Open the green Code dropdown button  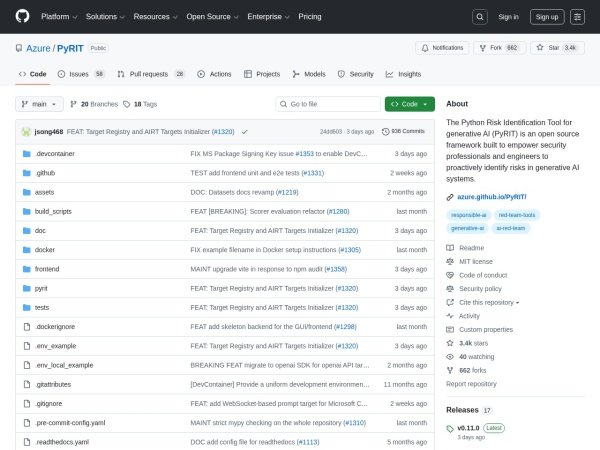[x=409, y=104]
